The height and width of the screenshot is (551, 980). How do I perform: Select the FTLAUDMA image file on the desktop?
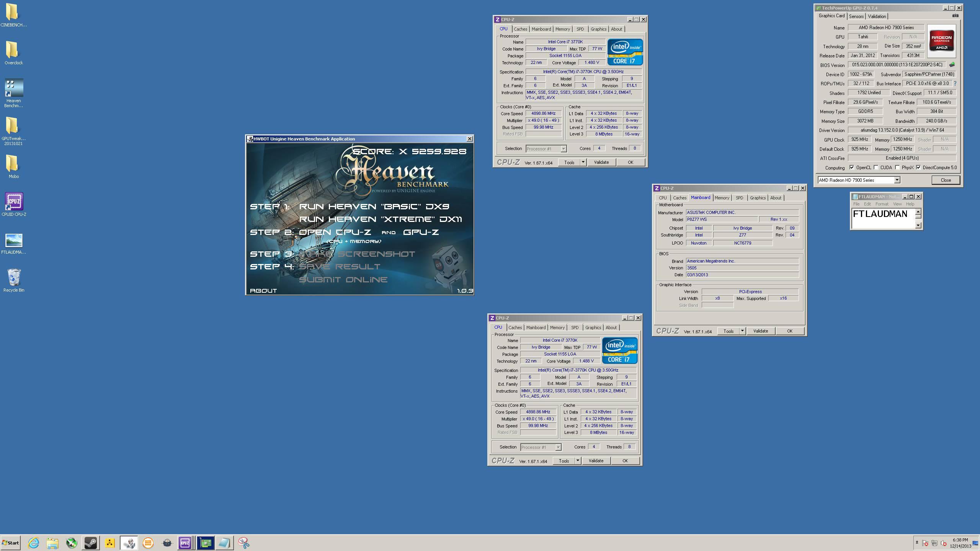click(14, 244)
